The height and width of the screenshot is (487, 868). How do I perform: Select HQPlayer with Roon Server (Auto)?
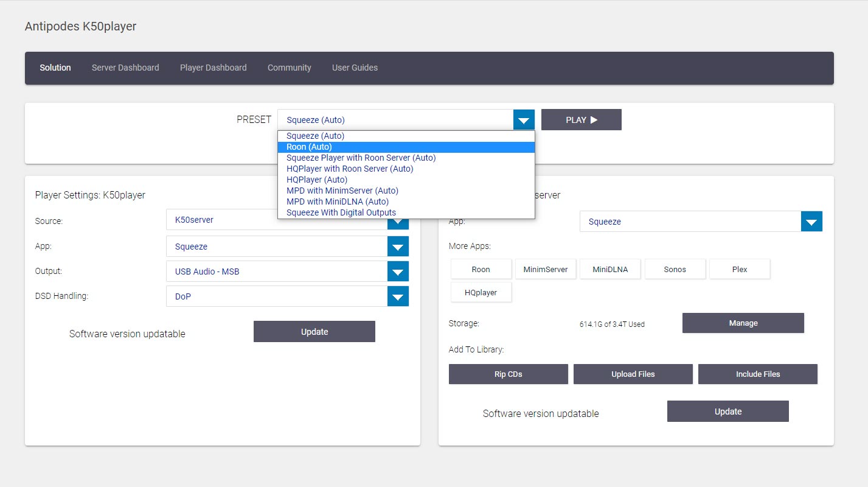(406, 169)
